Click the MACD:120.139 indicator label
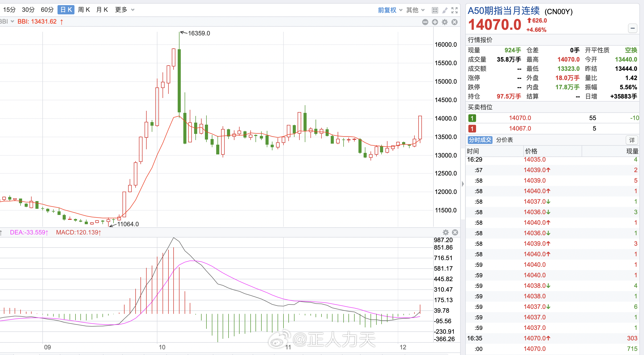Image resolution: width=644 pixels, height=355 pixels. pos(79,232)
